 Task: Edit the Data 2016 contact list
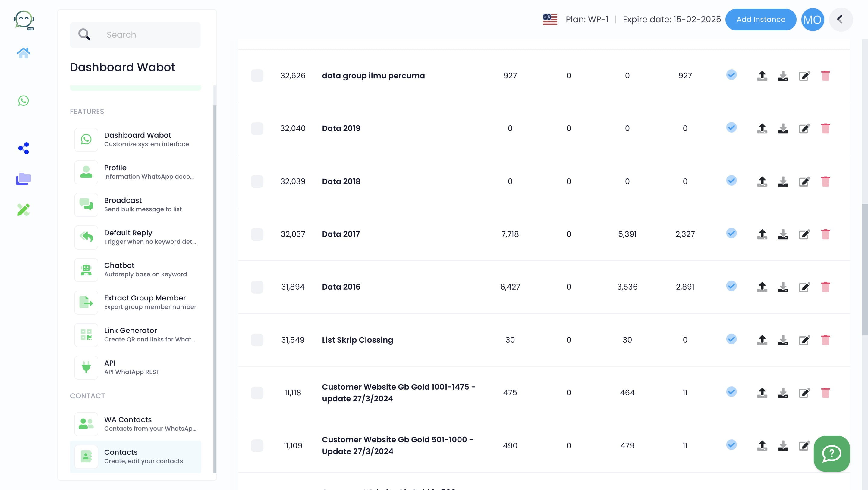click(x=804, y=287)
